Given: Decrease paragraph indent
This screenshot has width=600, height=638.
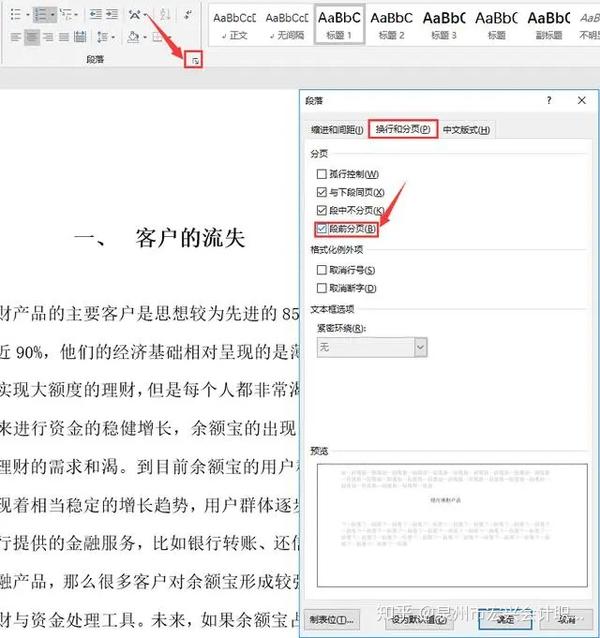Looking at the screenshot, I should [x=96, y=14].
